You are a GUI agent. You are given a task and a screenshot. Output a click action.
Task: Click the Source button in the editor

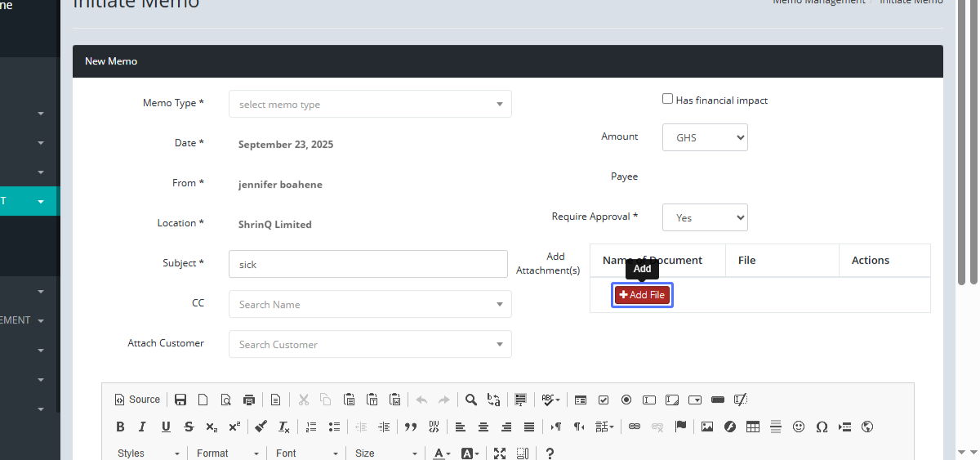(x=138, y=400)
